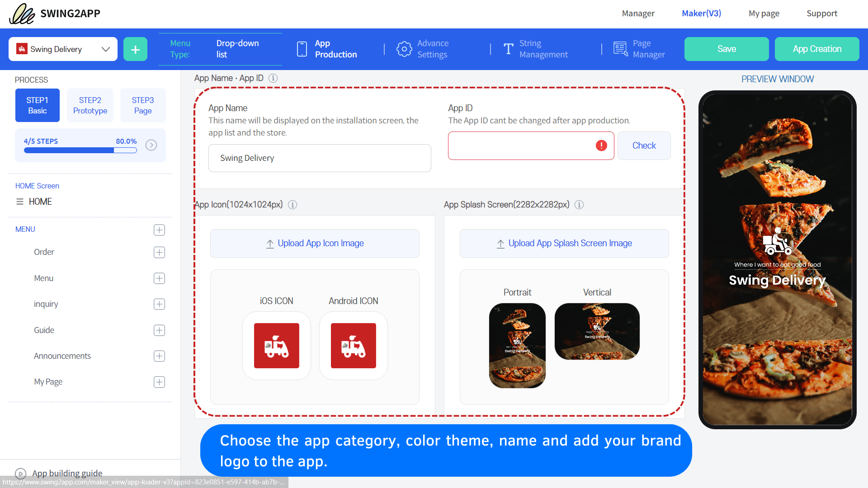Click inside the empty App ID field
Screen dimensions: 868x488
click(520, 145)
